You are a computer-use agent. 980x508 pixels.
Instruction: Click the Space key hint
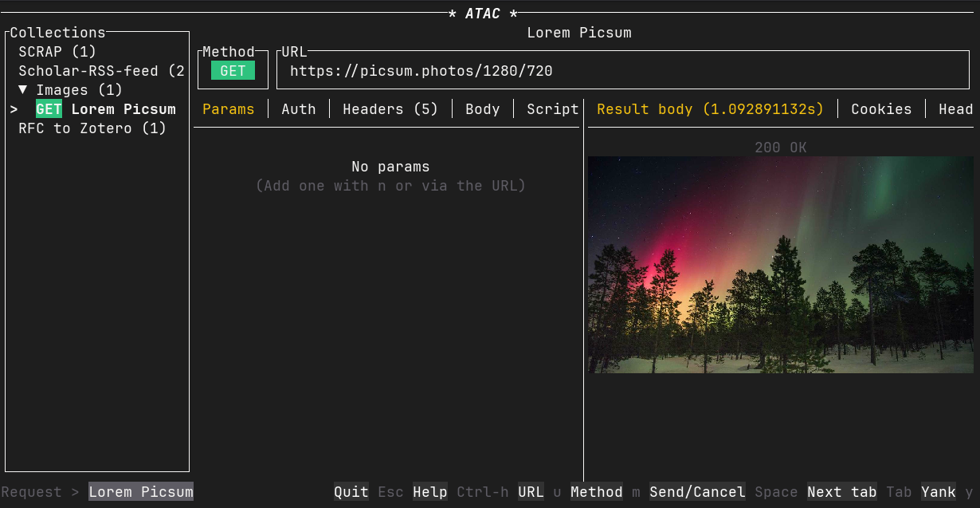776,492
